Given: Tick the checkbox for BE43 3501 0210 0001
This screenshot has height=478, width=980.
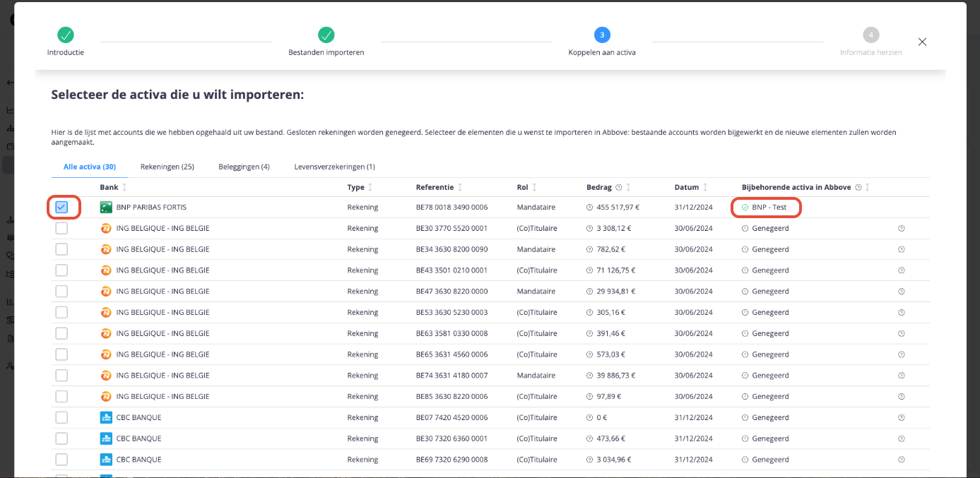Looking at the screenshot, I should 61,270.
